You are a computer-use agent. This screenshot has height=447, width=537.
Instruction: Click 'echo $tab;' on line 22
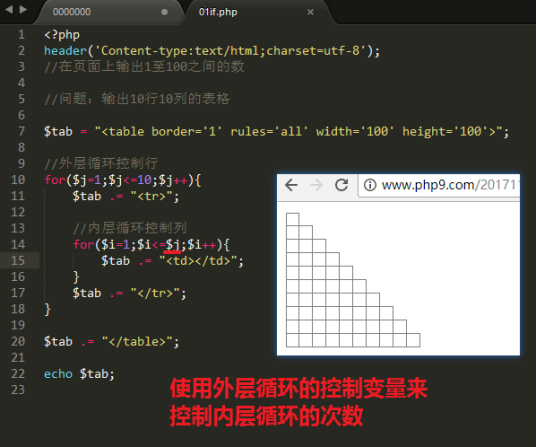pos(79,374)
